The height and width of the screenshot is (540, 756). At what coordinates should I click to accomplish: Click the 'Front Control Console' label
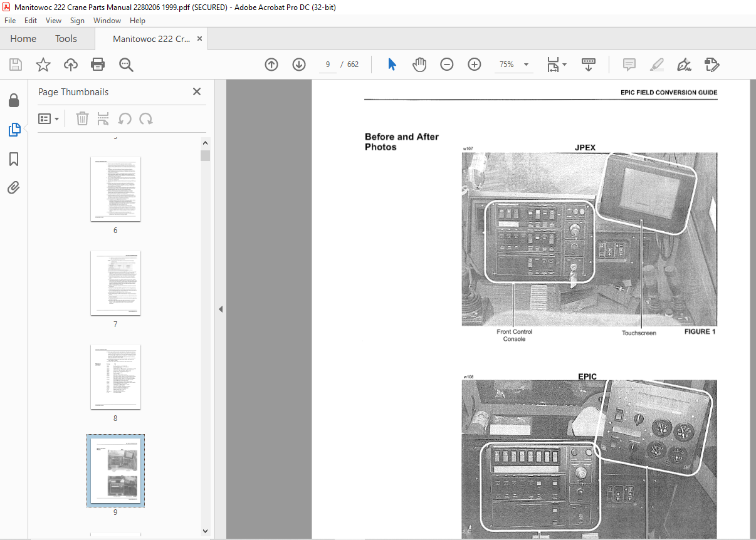pyautogui.click(x=515, y=335)
